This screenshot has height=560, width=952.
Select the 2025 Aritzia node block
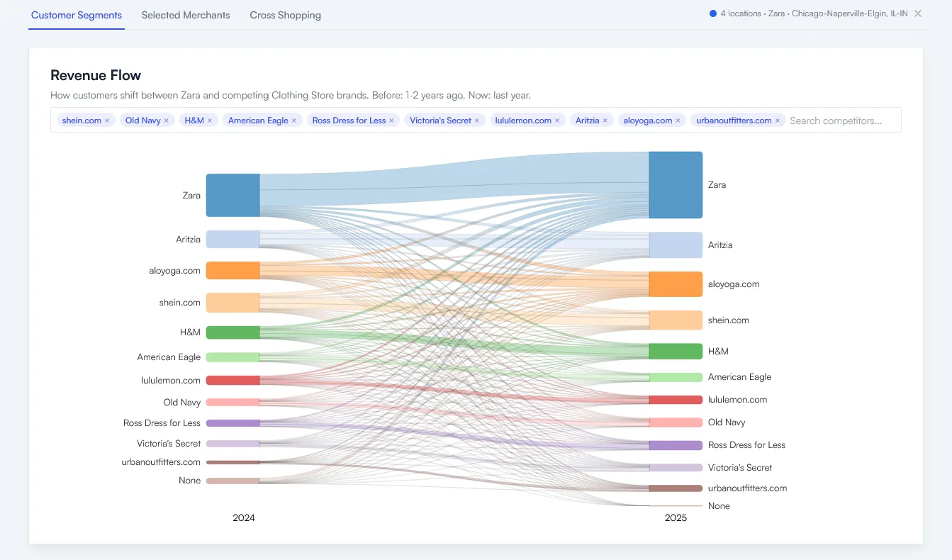tap(676, 245)
